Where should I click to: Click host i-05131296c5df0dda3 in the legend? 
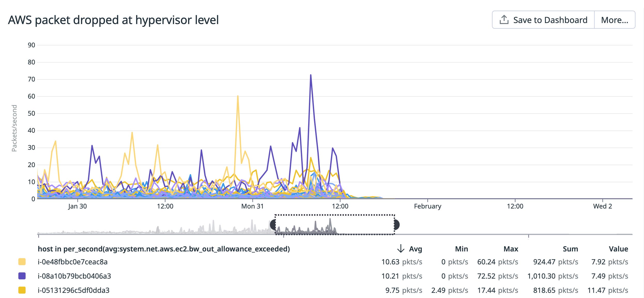pyautogui.click(x=74, y=290)
